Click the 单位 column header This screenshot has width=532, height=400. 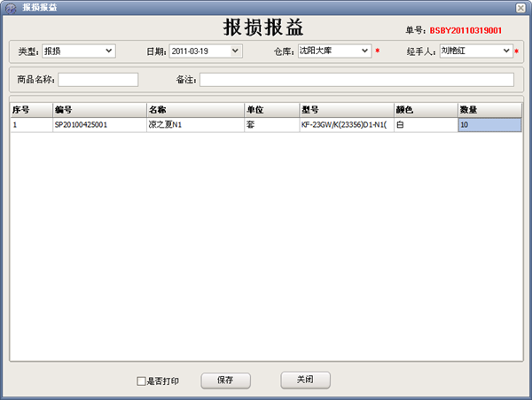(x=270, y=110)
